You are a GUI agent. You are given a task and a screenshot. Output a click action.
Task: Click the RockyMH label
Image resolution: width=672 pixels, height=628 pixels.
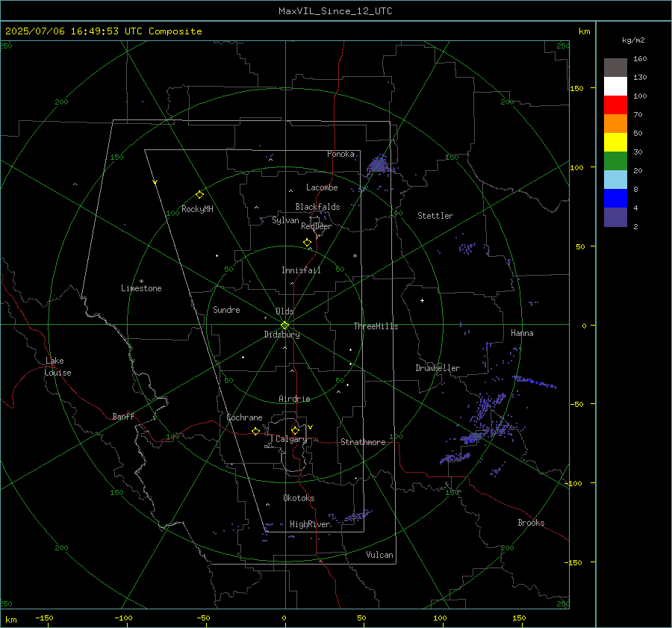[197, 209]
